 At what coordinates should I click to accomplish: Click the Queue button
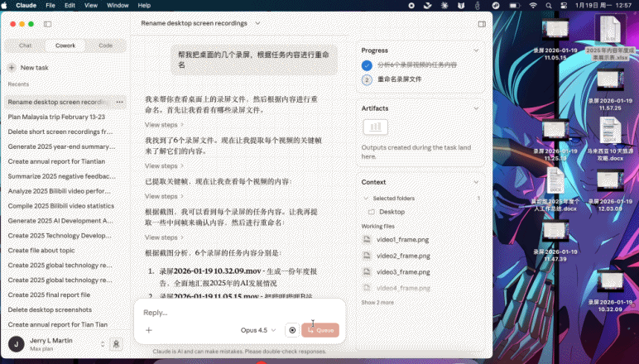pos(320,330)
